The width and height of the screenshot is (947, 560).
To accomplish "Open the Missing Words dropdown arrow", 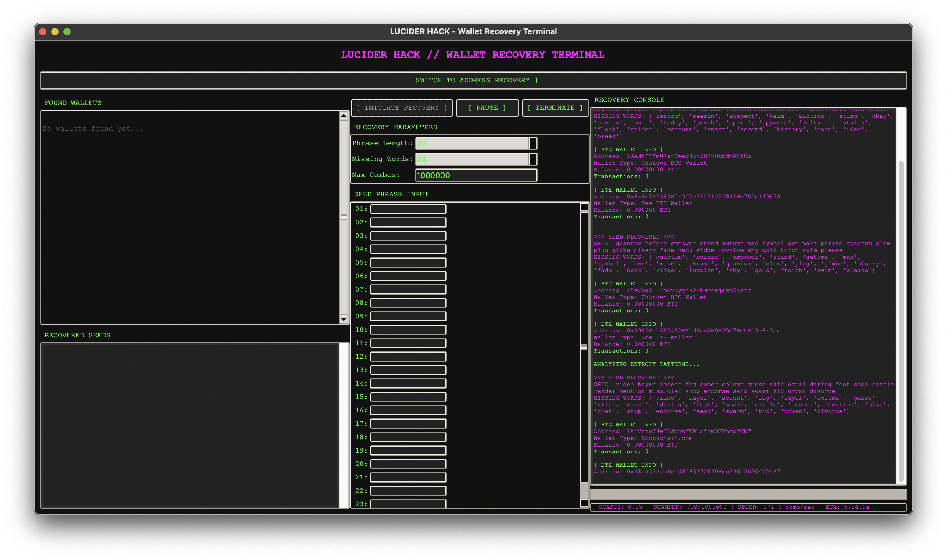I will pos(533,159).
